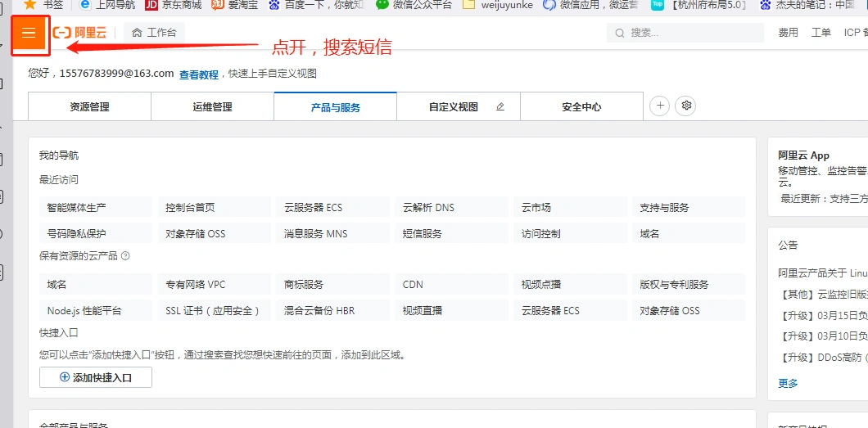Screen dimensions: 868x428
Task: Open 混合云备份 HBR
Action: pos(332,310)
